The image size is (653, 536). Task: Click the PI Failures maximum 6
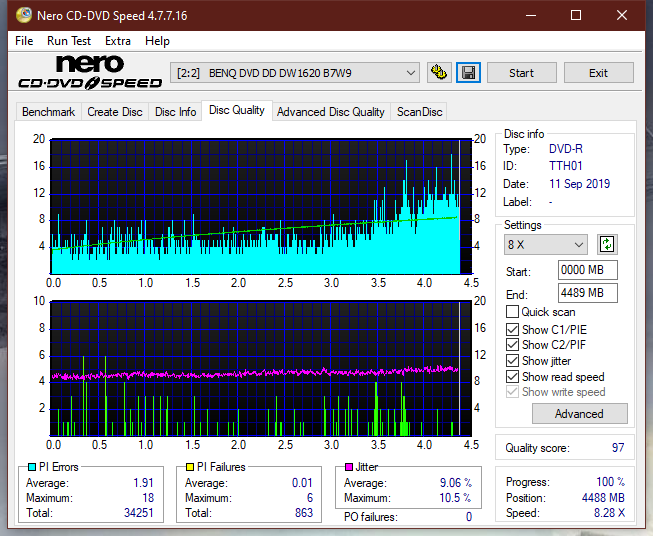coord(310,498)
